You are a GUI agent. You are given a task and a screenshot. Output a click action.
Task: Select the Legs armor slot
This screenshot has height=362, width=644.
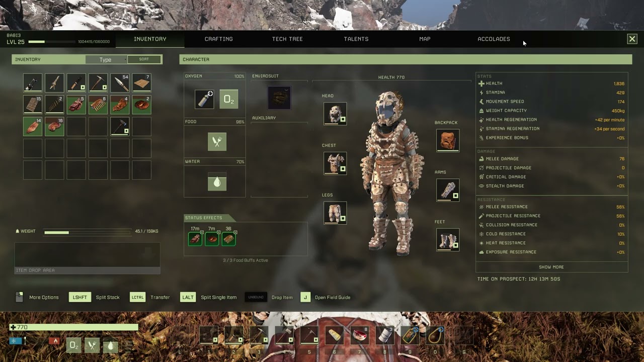335,213
